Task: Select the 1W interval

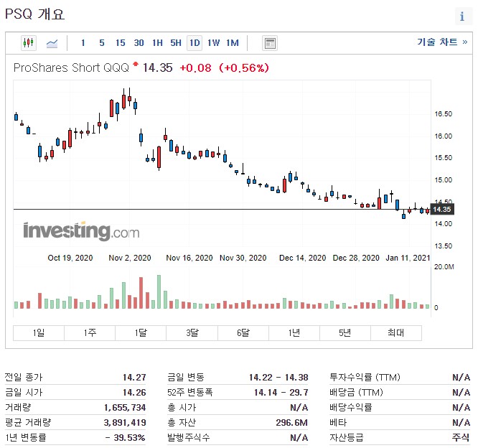Action: pyautogui.click(x=213, y=43)
